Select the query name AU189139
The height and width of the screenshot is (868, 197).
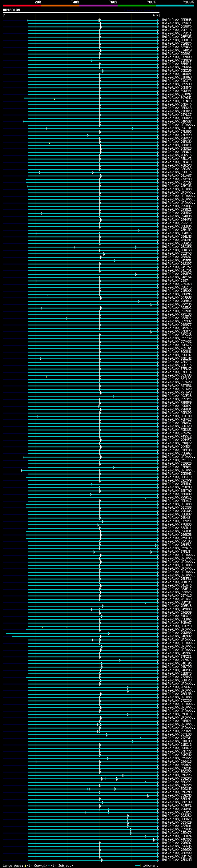click(x=11, y=10)
